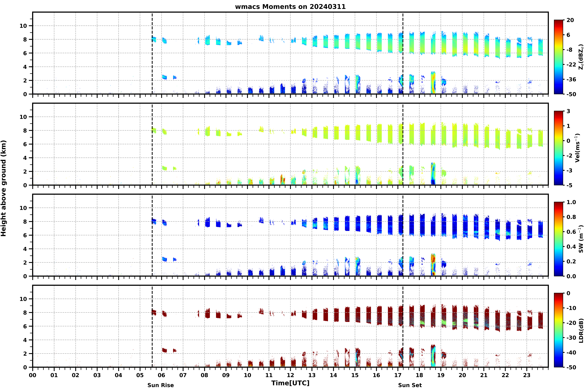Click the LDR (dB) colorbar
The height and width of the screenshot is (392, 588).
tap(558, 330)
